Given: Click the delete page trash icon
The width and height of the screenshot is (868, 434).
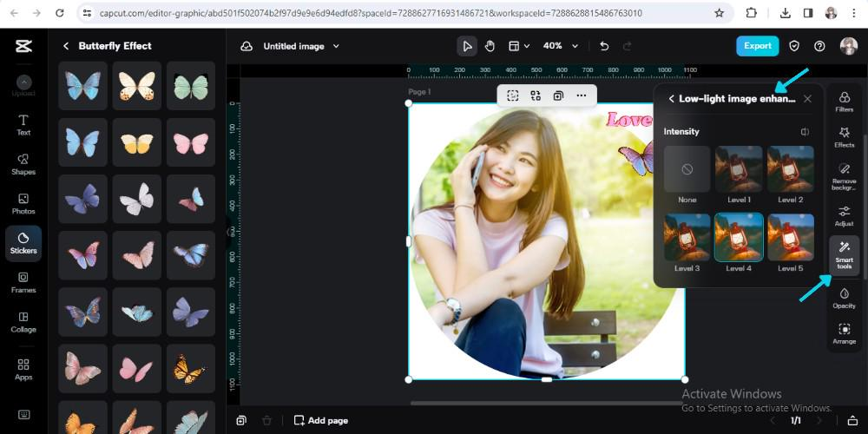Looking at the screenshot, I should click(266, 421).
